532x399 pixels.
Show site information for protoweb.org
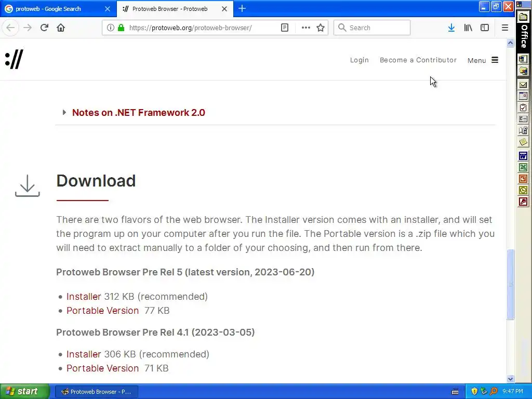[x=110, y=28]
